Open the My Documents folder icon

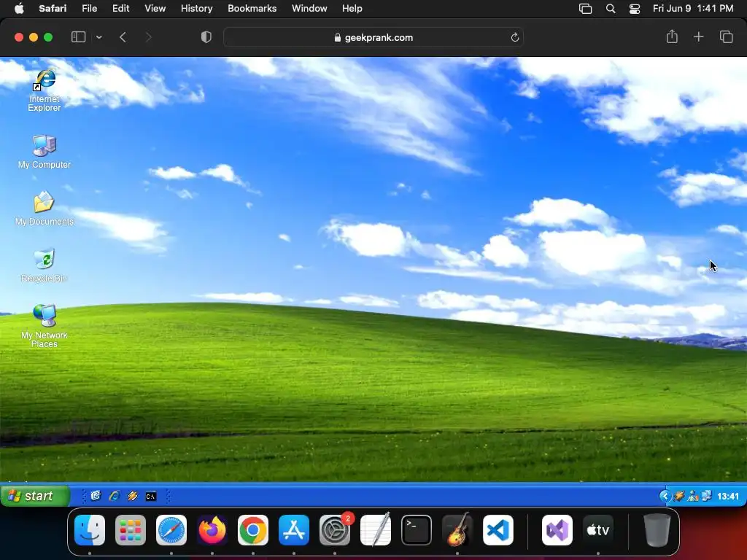pyautogui.click(x=44, y=209)
